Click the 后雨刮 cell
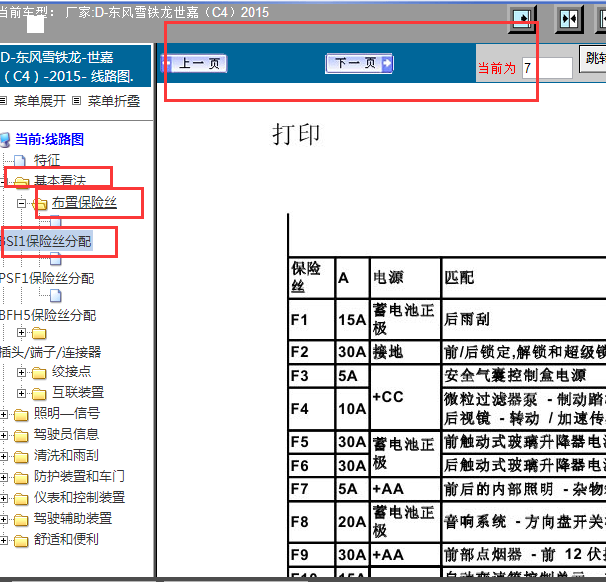This screenshot has width=606, height=582. click(524, 319)
